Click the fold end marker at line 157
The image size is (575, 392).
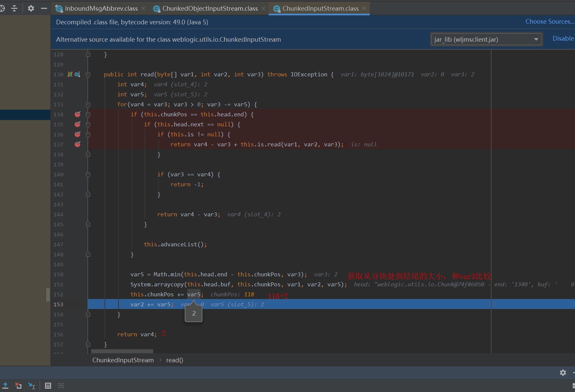pos(88,344)
